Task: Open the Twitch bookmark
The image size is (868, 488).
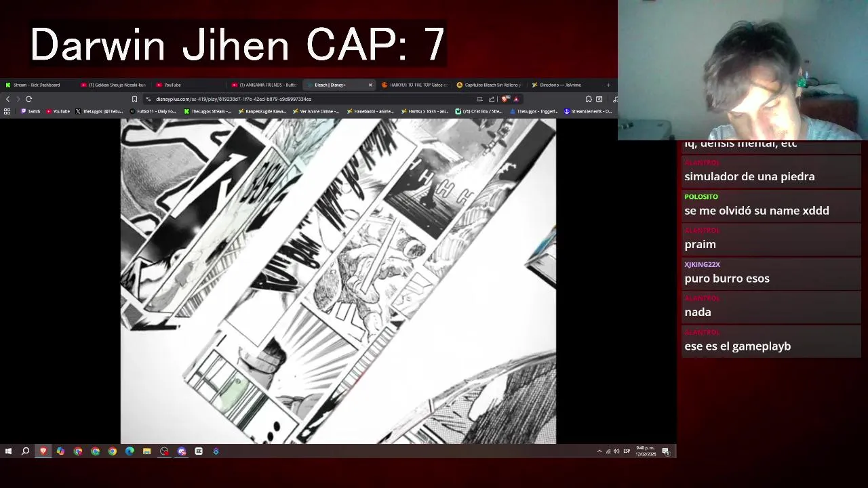Action: tap(31, 111)
